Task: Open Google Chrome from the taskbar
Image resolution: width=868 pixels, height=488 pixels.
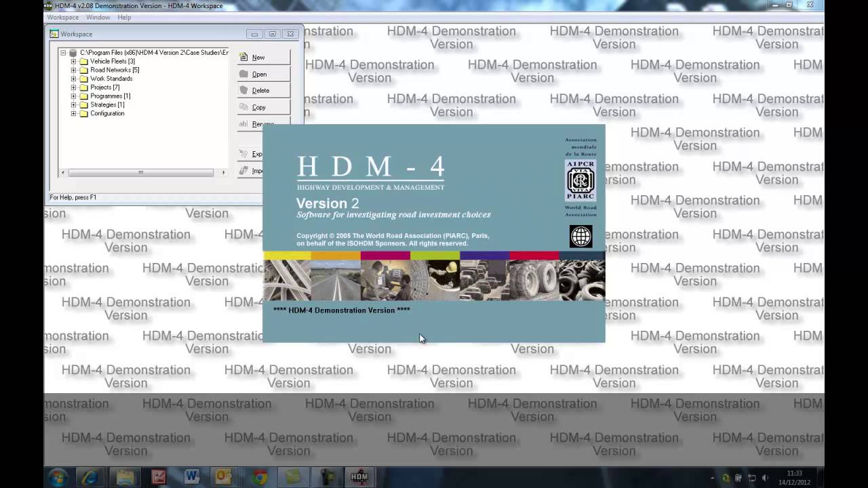Action: 259,477
